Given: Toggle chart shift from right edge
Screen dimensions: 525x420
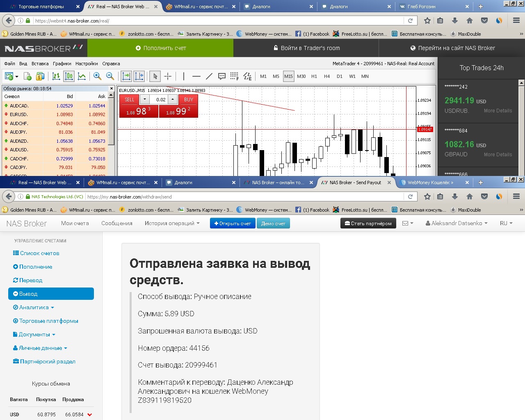Looking at the screenshot, I should pyautogui.click(x=139, y=76).
